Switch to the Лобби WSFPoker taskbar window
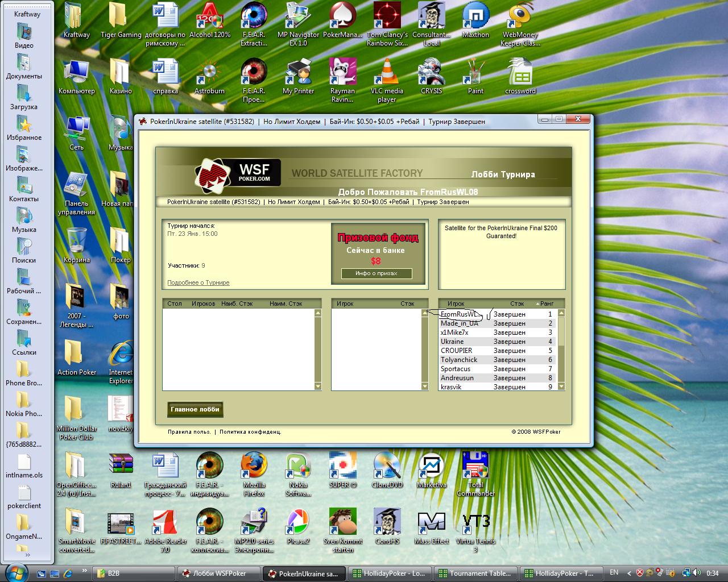 tap(219, 573)
